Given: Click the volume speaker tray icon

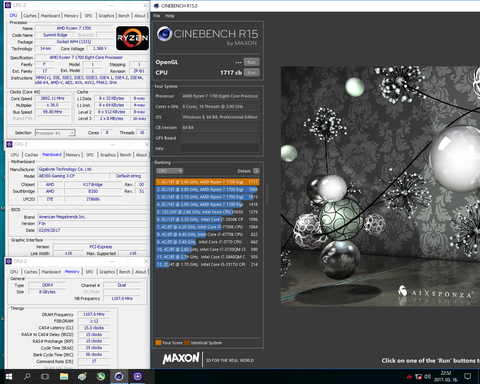Looking at the screenshot, I should pos(428,377).
